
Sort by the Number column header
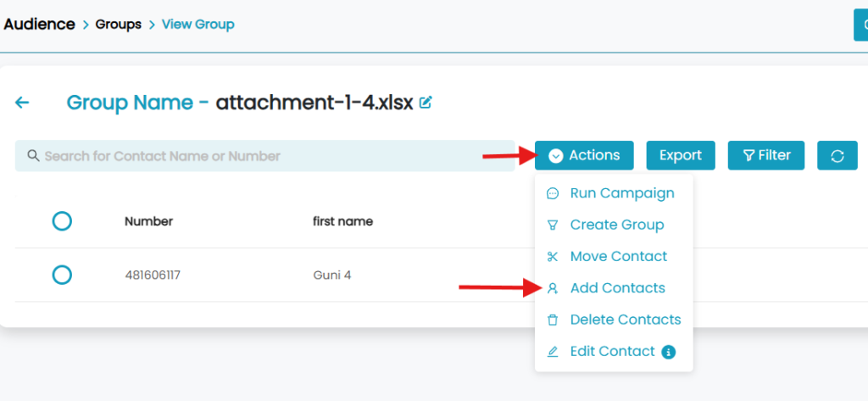(x=148, y=221)
